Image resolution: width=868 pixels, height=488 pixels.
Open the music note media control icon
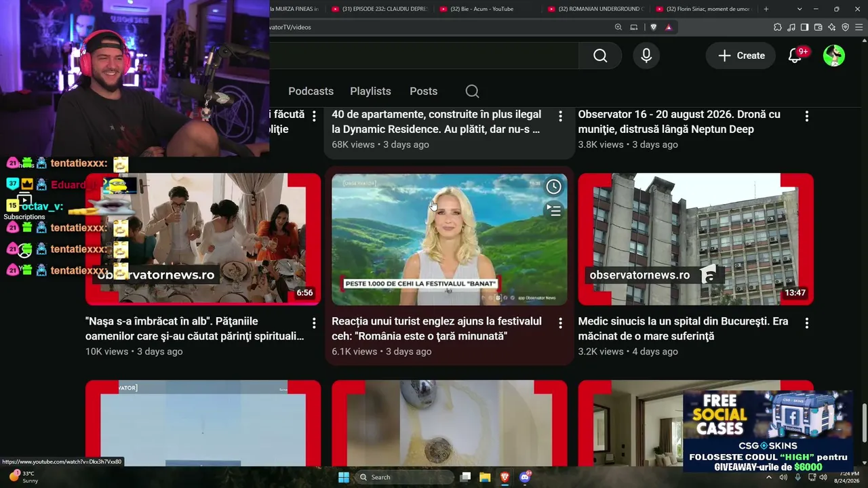791,27
